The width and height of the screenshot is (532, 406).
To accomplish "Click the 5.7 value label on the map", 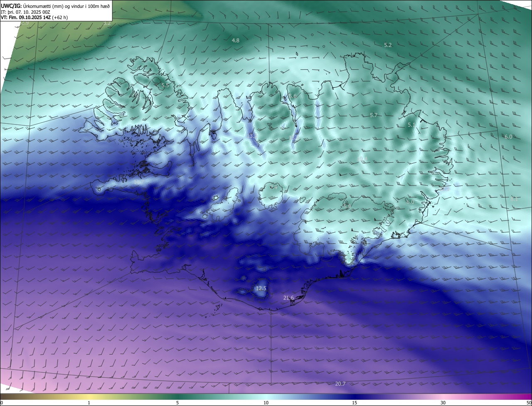I will pyautogui.click(x=374, y=115).
